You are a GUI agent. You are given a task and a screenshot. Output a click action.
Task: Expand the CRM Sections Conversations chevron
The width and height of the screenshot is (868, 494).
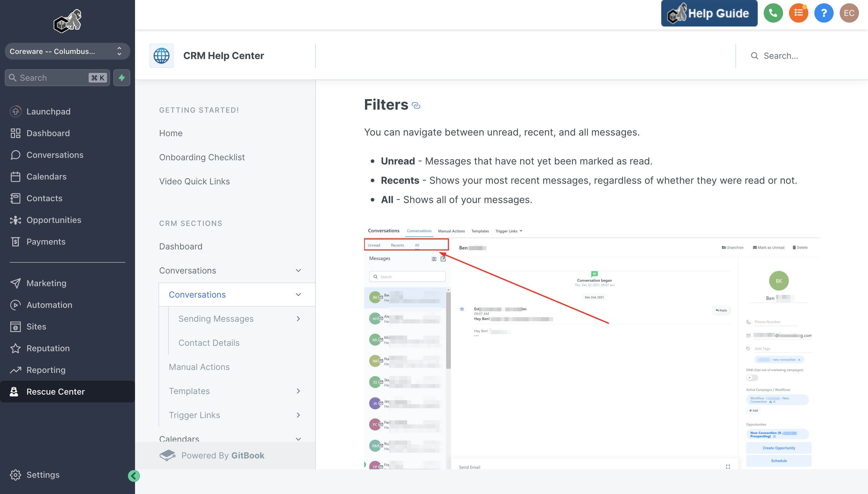(x=298, y=270)
